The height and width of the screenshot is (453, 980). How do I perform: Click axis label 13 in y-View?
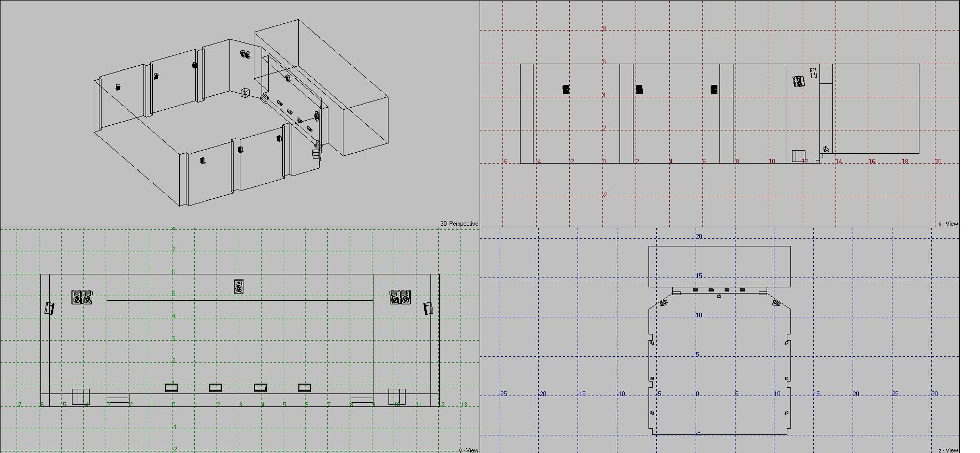[464, 405]
